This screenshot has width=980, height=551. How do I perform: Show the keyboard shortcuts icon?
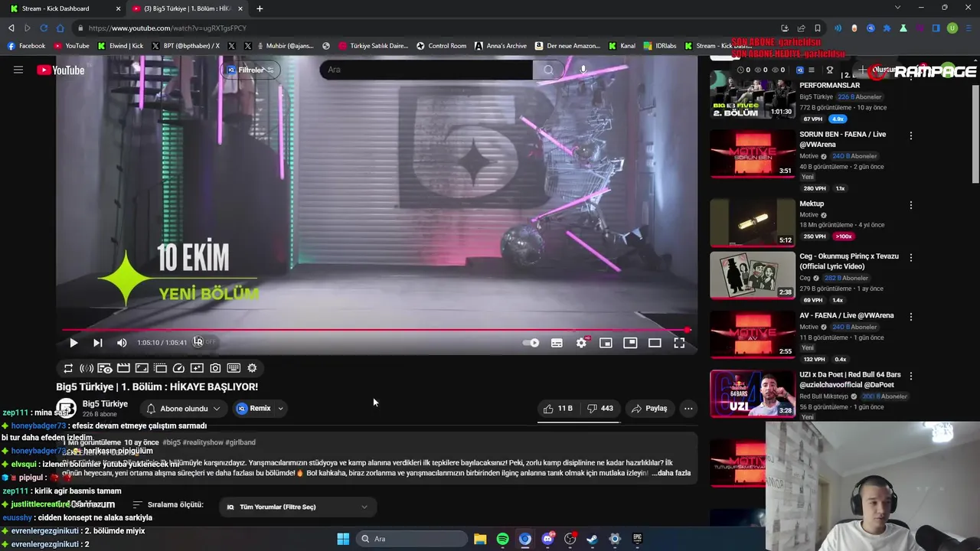click(234, 368)
